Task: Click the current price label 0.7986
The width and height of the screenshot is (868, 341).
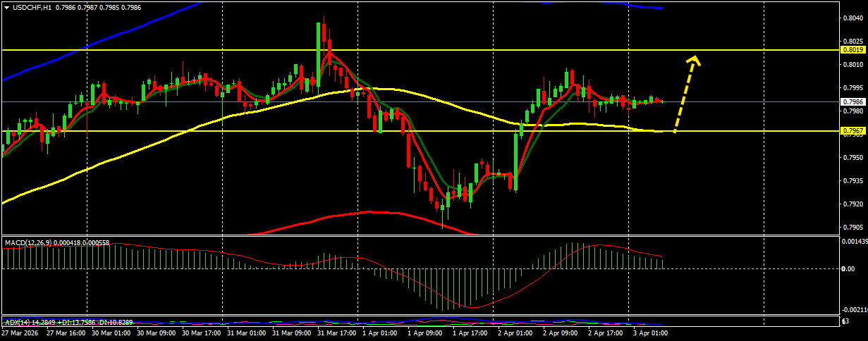Action: [853, 101]
